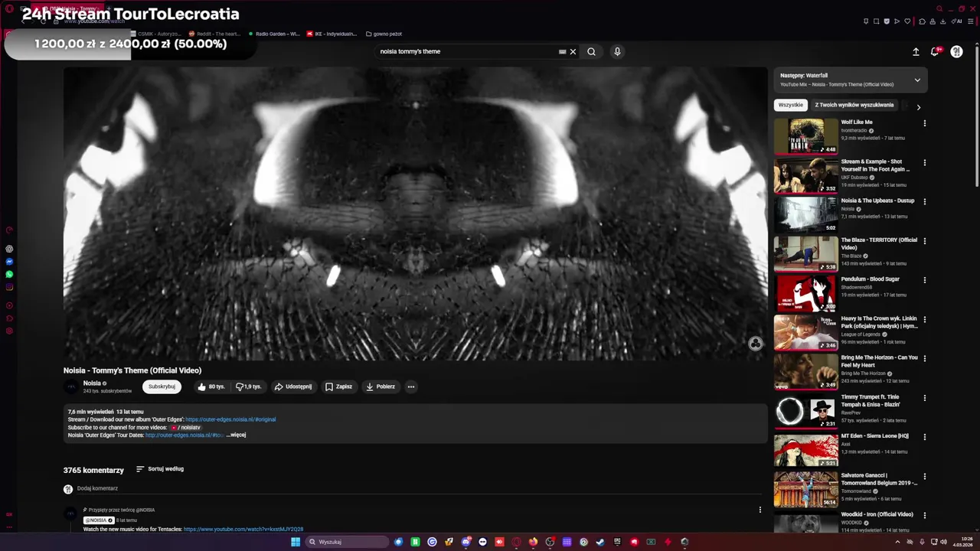Screen dimensions: 980x551
Task: Click the taskbar Wyszukaj search box
Action: pyautogui.click(x=347, y=542)
